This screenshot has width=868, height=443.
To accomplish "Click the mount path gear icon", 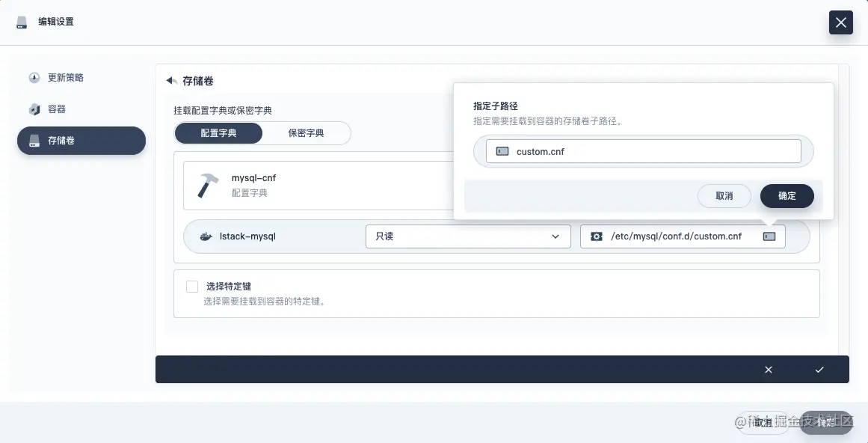I will (596, 236).
